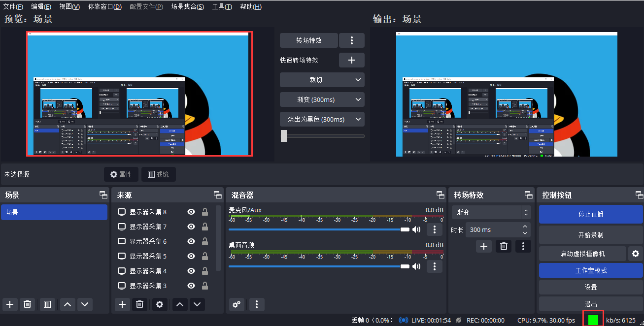Pop out the 控制按钮 dock panel
Screen dimensions: 644x326
click(639, 195)
